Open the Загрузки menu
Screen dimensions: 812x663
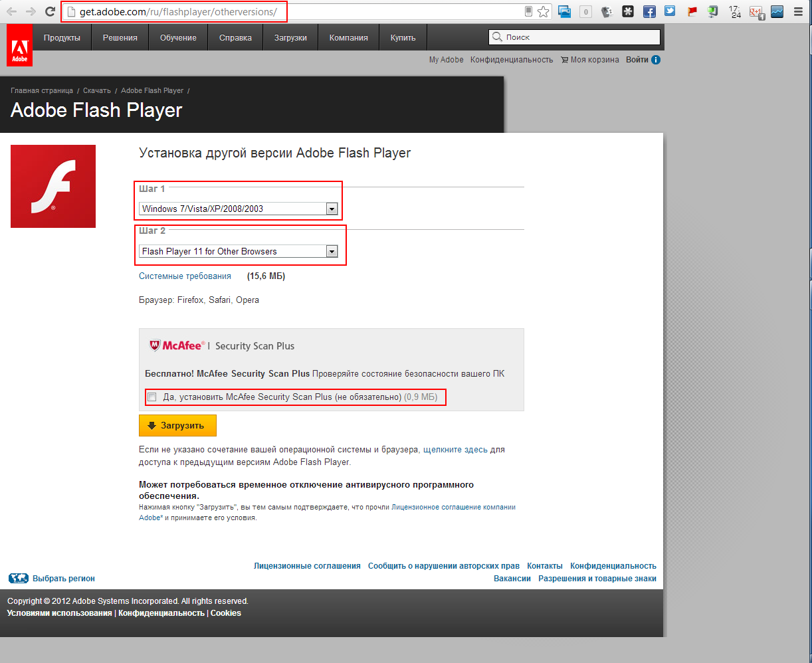(x=290, y=38)
